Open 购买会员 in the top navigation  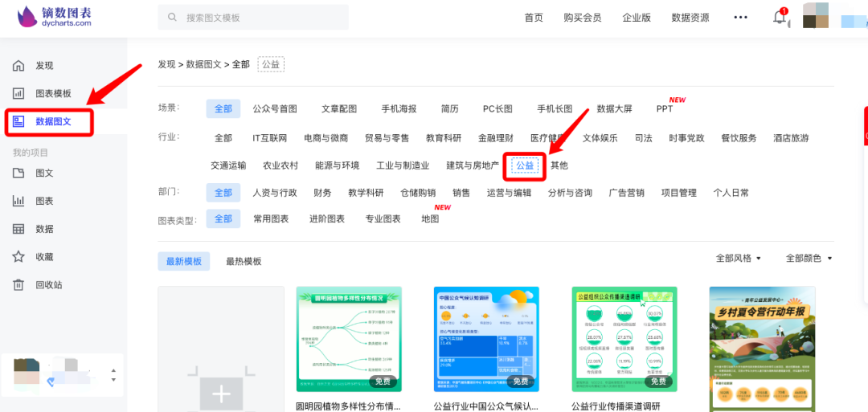(x=582, y=18)
